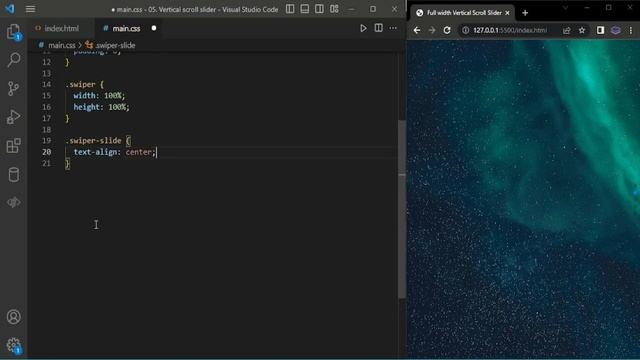The image size is (640, 360).
Task: Click the aurora slide image in the browser
Action: (523, 199)
